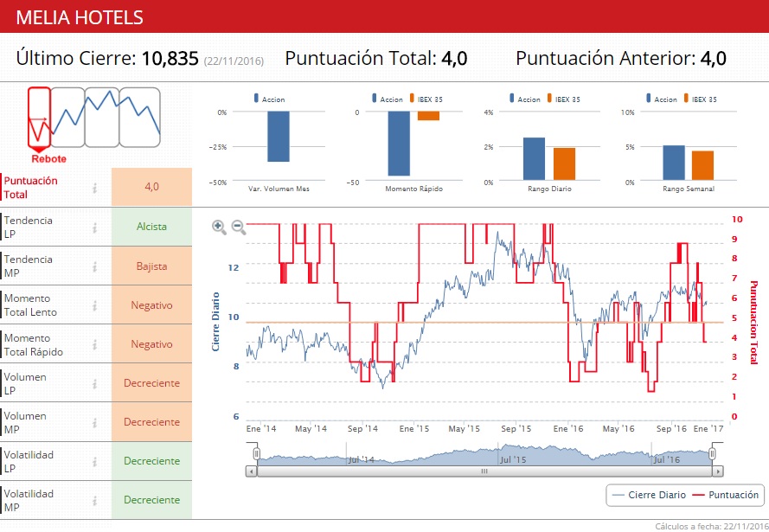
Task: Click the Sep '15 axis label
Action: pyautogui.click(x=516, y=428)
